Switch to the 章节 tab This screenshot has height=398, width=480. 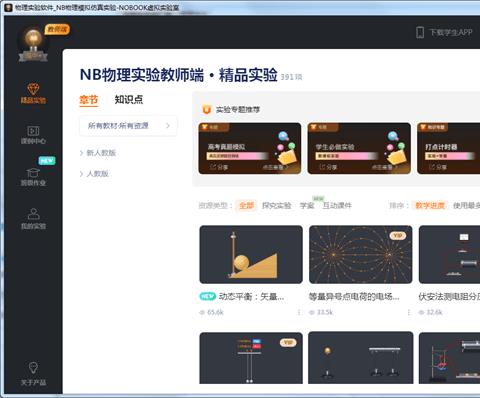pyautogui.click(x=89, y=100)
